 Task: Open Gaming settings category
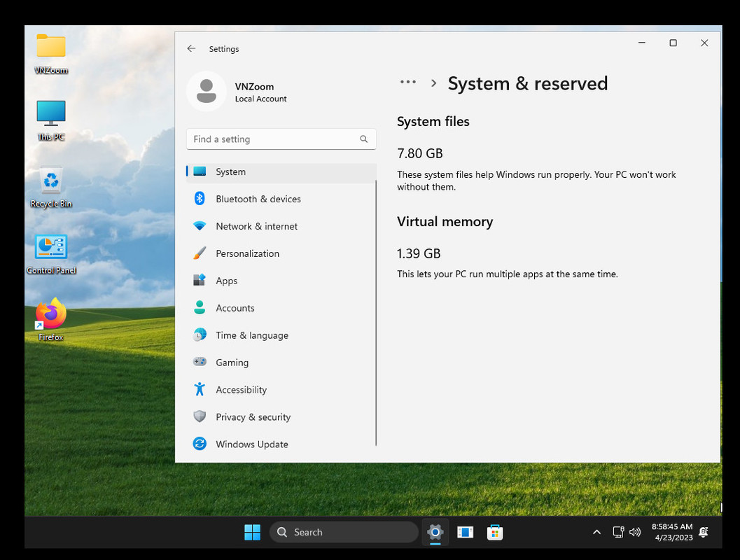[x=281, y=363]
